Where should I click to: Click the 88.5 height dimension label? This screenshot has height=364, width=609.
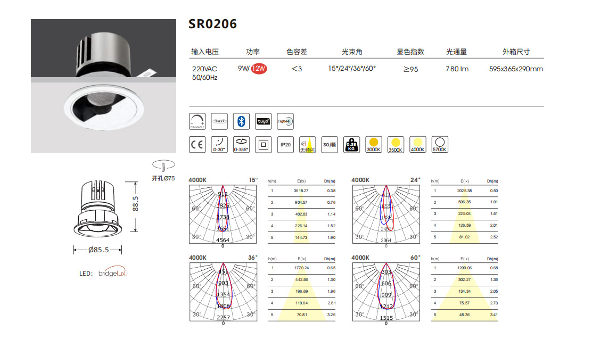click(x=135, y=204)
